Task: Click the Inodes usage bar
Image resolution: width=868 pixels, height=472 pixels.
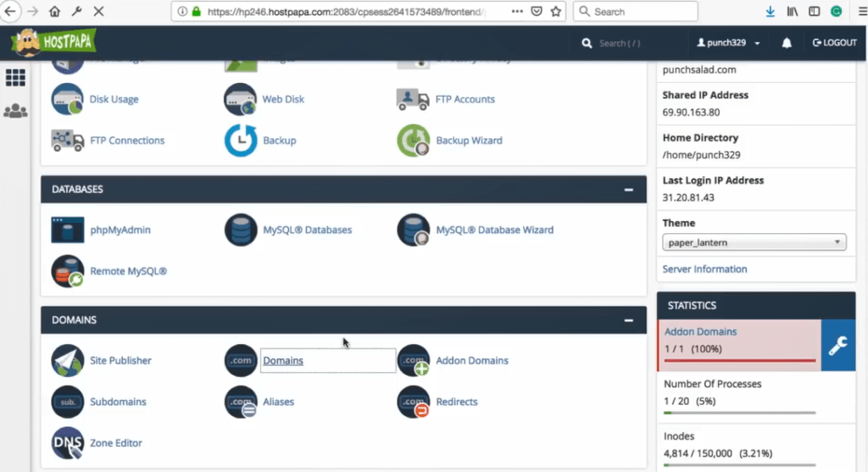Action: pyautogui.click(x=739, y=465)
